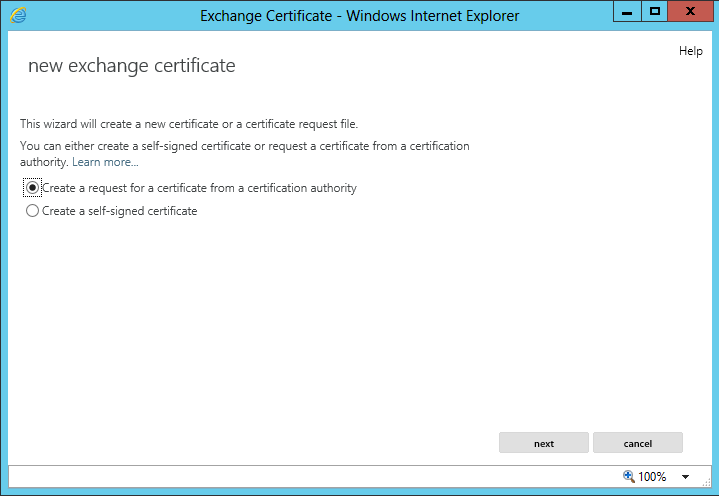Close the Exchange Certificate window

click(x=690, y=12)
